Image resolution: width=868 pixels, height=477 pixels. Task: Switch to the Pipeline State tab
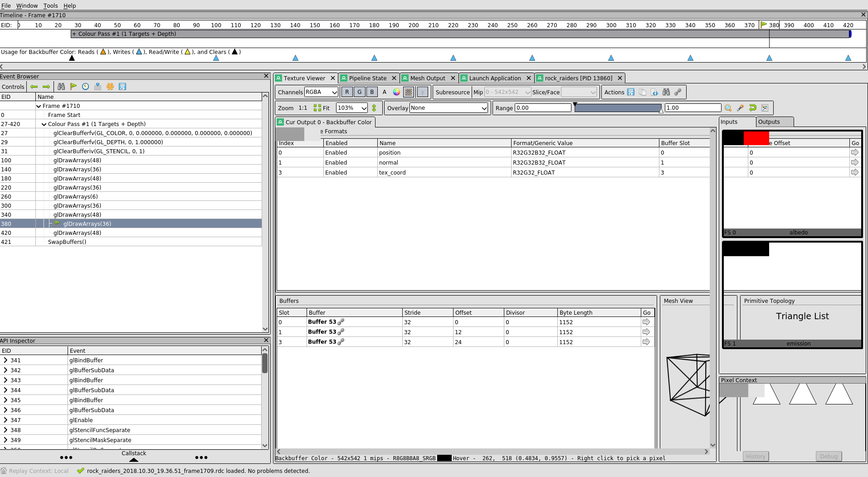[368, 78]
